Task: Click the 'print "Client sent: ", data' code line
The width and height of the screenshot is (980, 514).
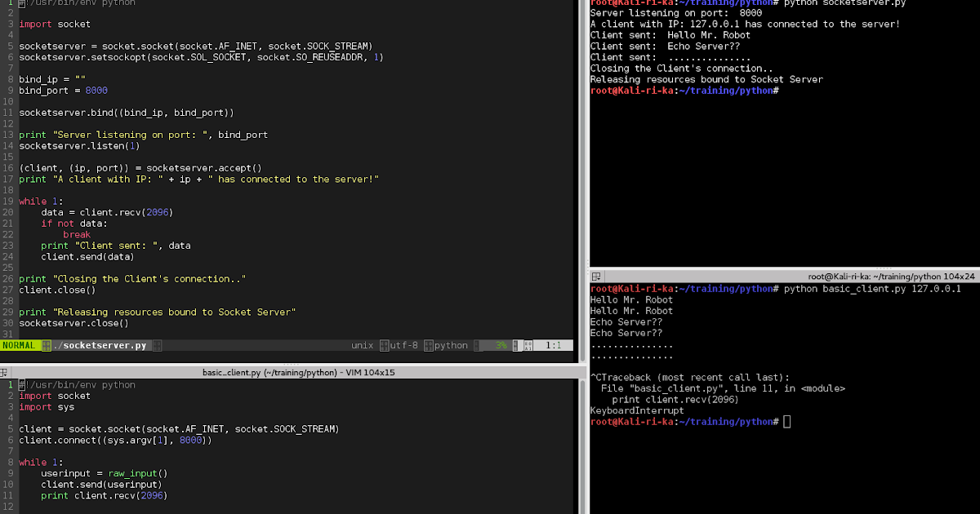Action: point(116,246)
